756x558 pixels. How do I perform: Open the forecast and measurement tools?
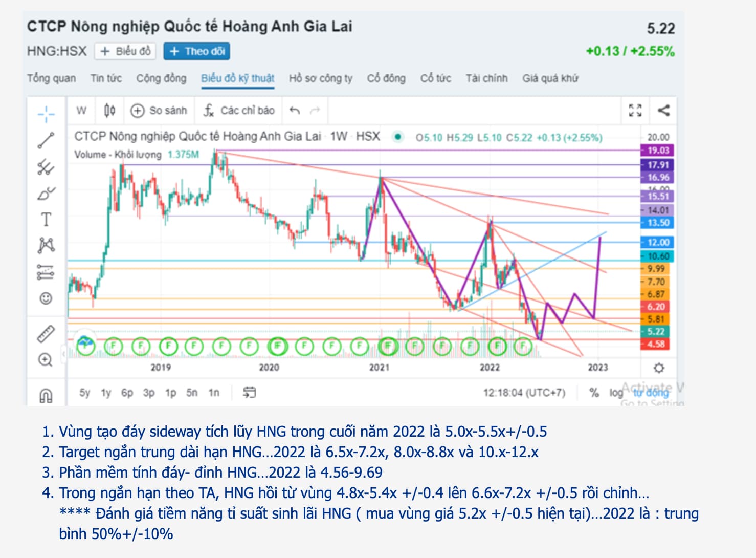click(x=46, y=272)
